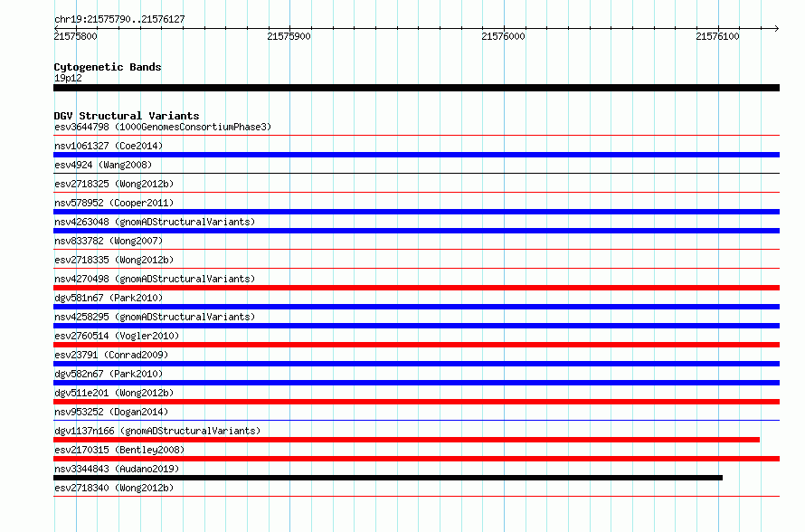Click the dgv1137n166 red variant bar

point(407,440)
